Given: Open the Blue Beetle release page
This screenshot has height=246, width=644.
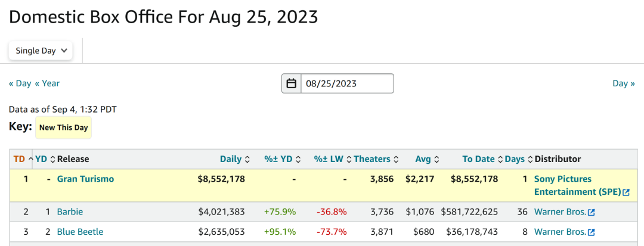Looking at the screenshot, I should [x=80, y=232].
